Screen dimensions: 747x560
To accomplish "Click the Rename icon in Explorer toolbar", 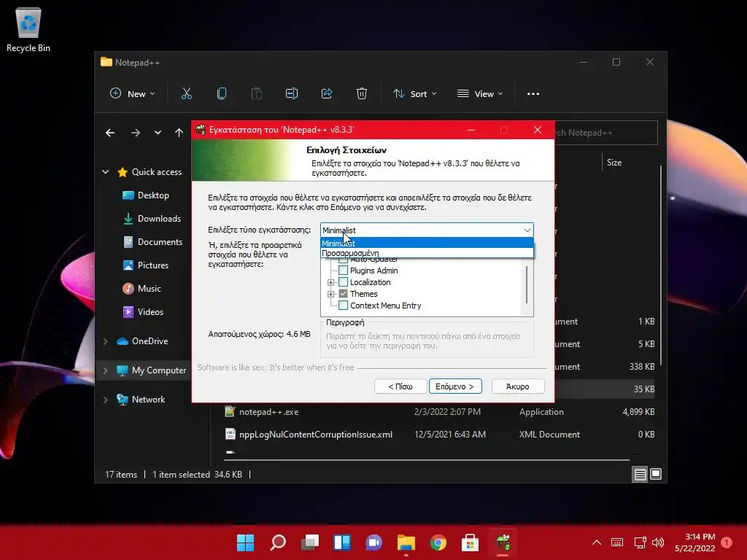I will point(292,94).
